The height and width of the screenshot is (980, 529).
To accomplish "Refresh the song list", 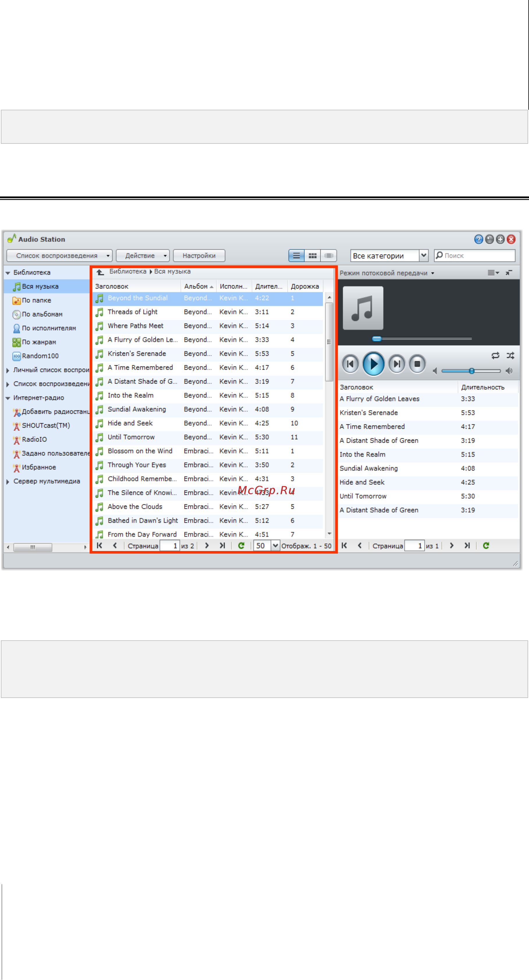I will pyautogui.click(x=241, y=545).
